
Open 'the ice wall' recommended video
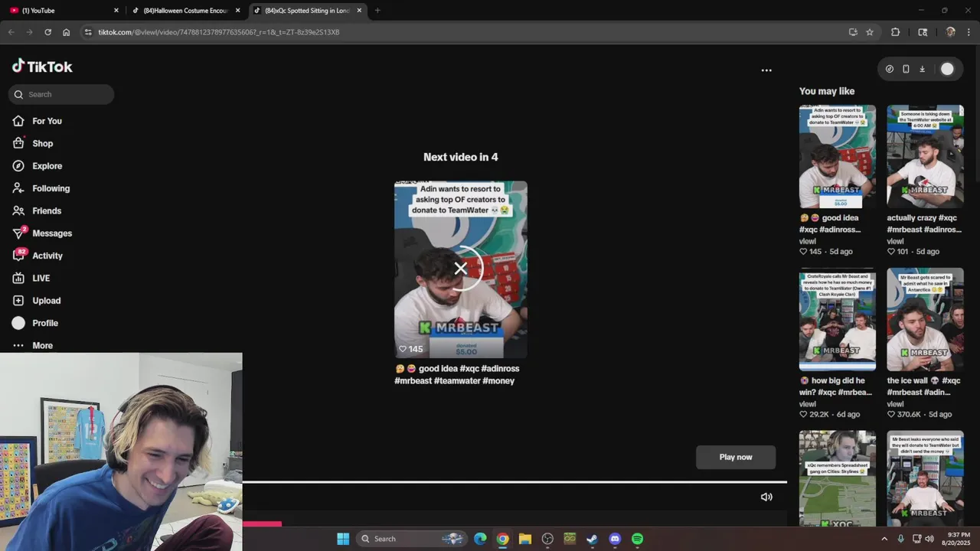click(x=925, y=319)
